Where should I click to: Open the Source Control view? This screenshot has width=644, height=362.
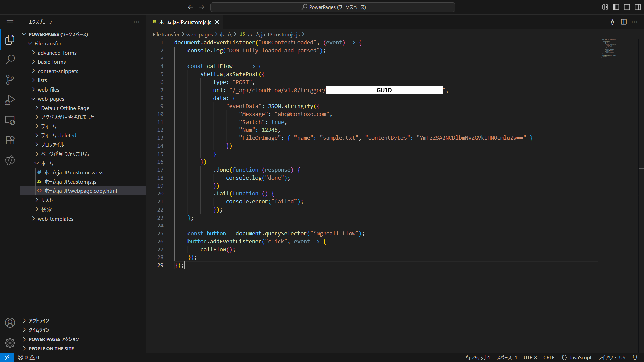[10, 80]
